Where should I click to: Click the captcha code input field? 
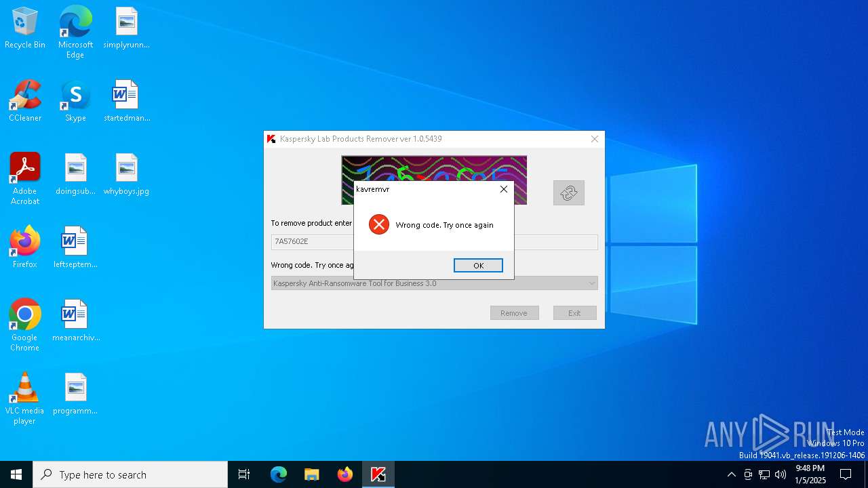(x=435, y=242)
